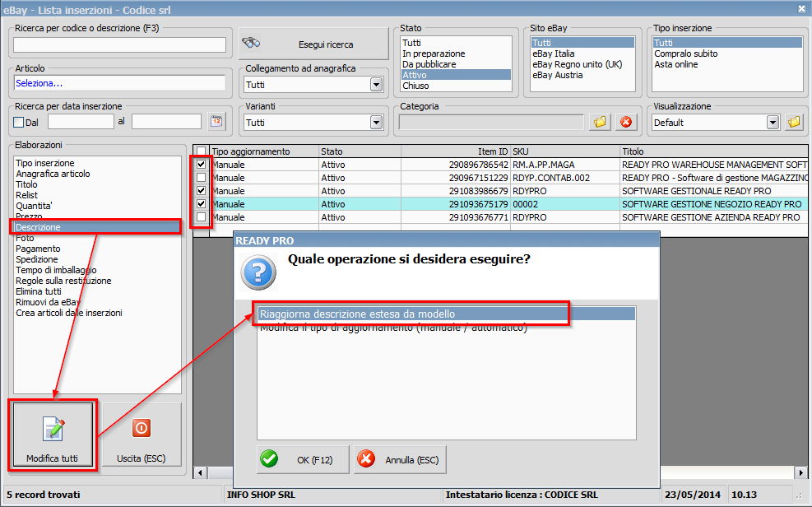Click the Modifica tutti pencil icon
This screenshot has width=812, height=507.
(53, 429)
